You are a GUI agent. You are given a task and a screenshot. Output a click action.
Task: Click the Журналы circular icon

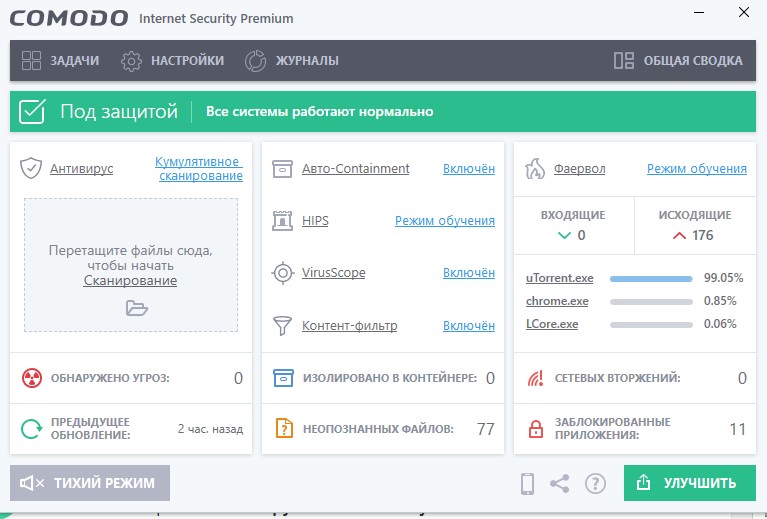[x=255, y=61]
